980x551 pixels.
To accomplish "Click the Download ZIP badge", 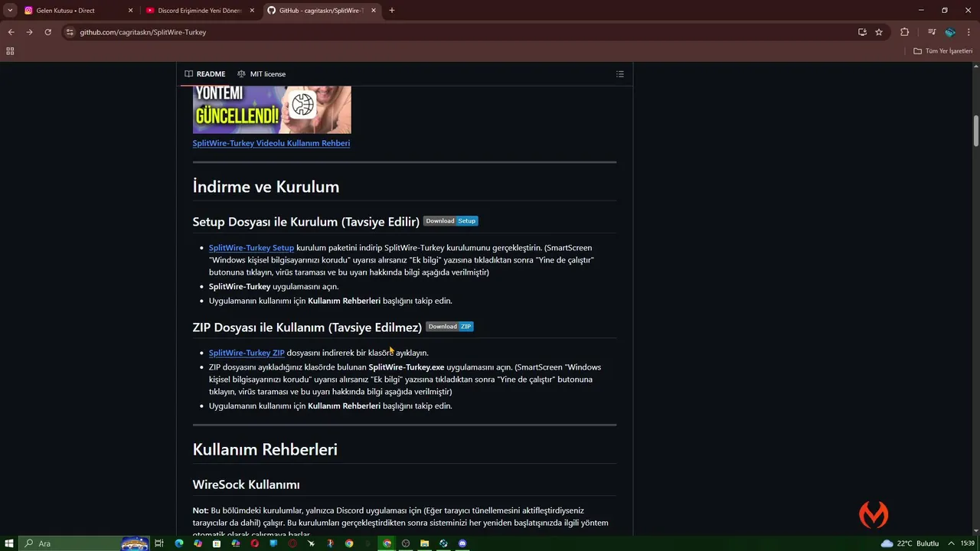I will 449,327.
